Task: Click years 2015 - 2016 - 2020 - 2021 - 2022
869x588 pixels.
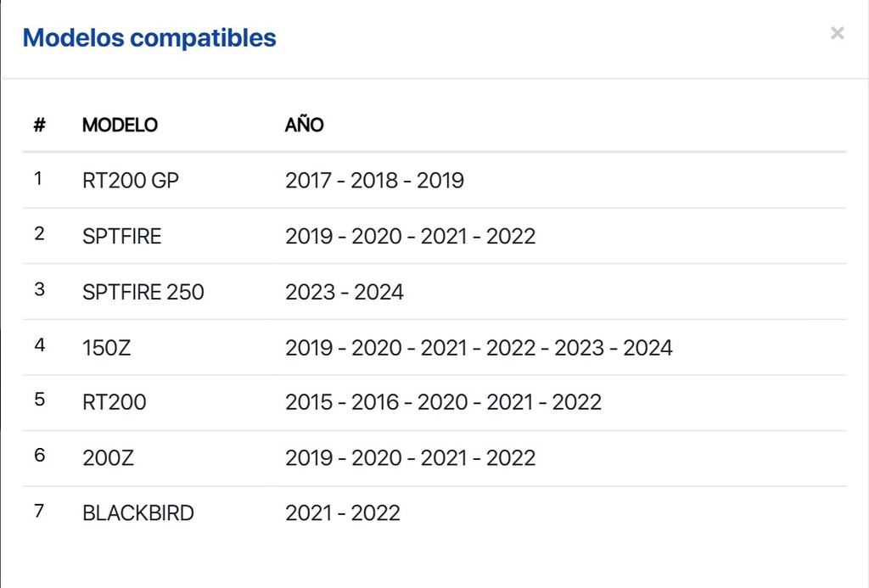Action: [x=443, y=402]
